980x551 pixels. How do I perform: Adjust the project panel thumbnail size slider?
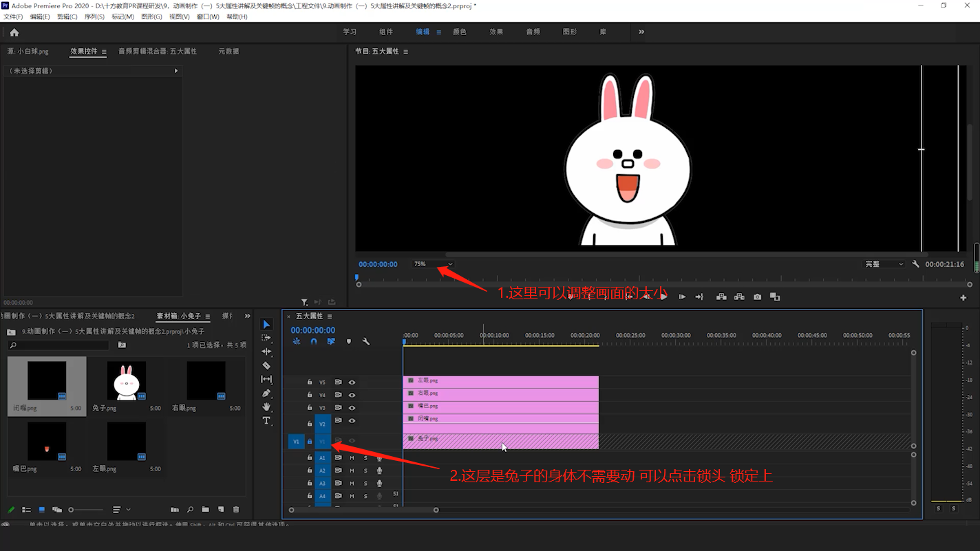pyautogui.click(x=72, y=510)
